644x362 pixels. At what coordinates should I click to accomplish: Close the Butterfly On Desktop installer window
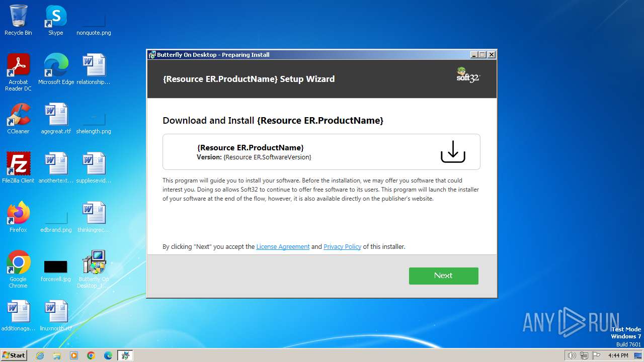[x=492, y=55]
